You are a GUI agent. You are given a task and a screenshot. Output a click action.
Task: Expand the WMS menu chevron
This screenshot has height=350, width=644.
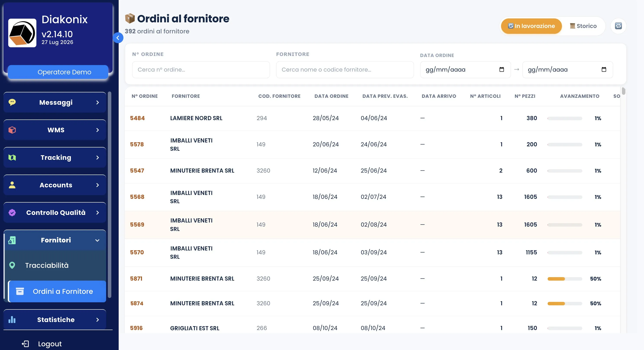(97, 130)
